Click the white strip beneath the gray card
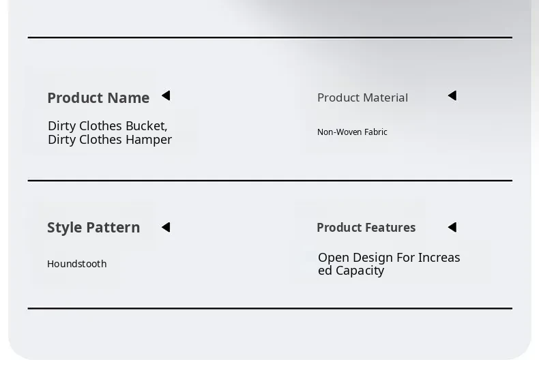Screen dimensions: 539x392 pos(269,376)
